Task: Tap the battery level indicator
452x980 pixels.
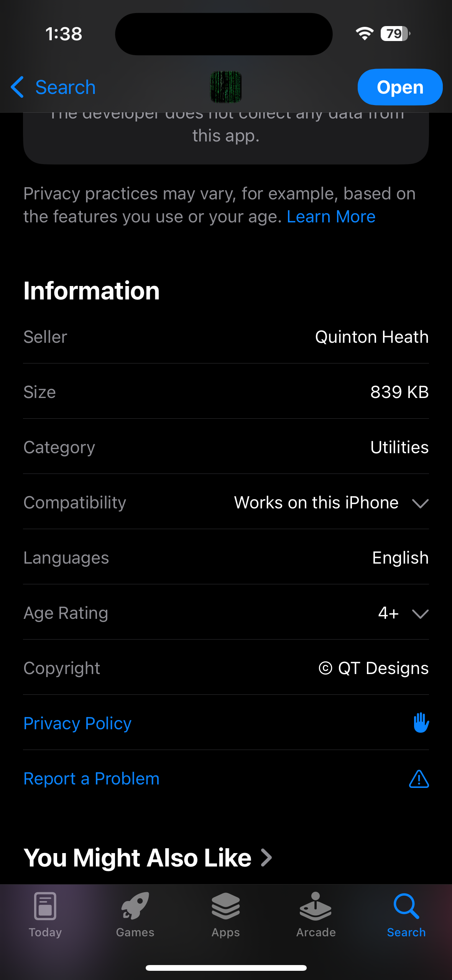Action: click(x=395, y=34)
